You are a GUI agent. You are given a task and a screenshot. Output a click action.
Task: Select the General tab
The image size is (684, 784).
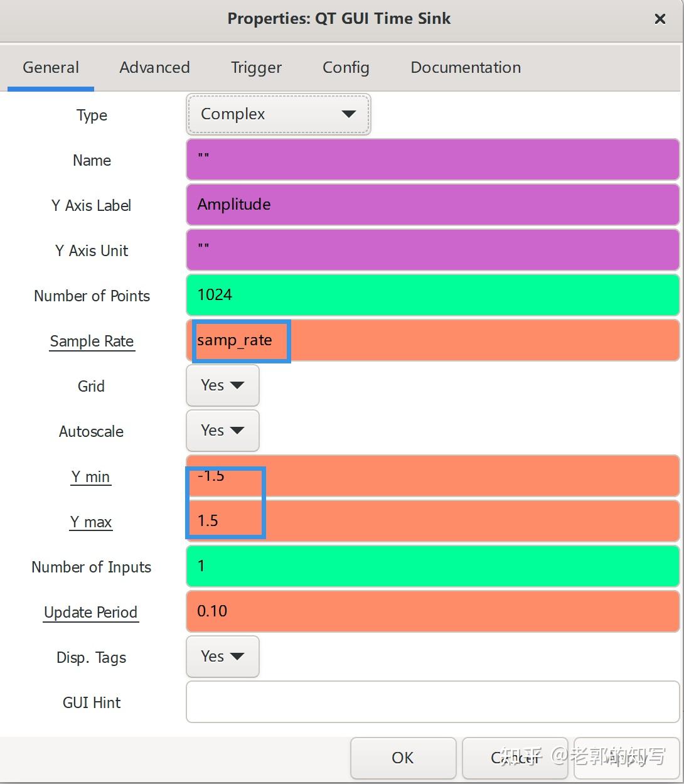point(51,68)
